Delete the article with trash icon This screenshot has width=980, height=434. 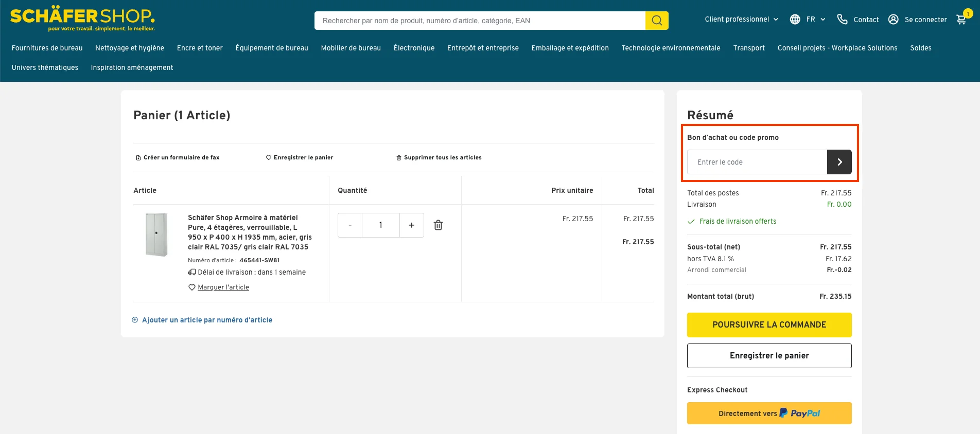coord(438,225)
